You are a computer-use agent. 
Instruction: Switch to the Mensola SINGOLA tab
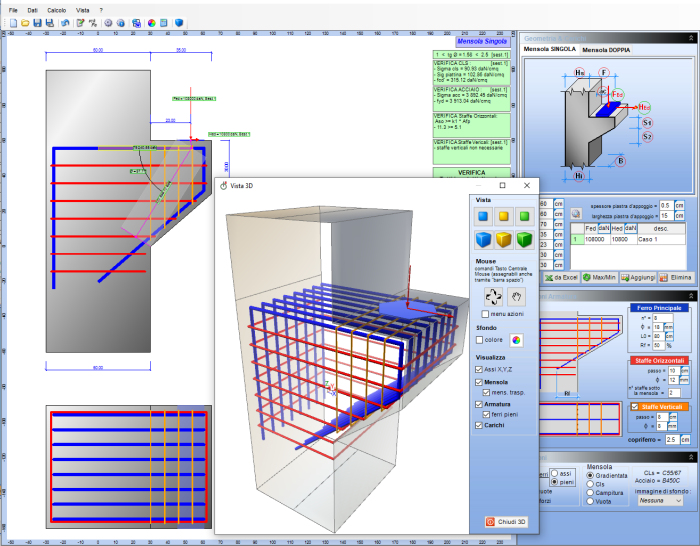tap(550, 49)
